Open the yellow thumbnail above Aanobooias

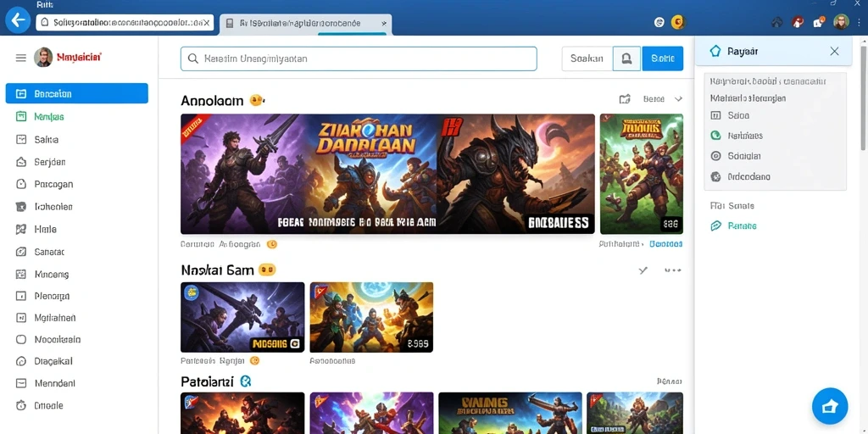[x=371, y=317]
